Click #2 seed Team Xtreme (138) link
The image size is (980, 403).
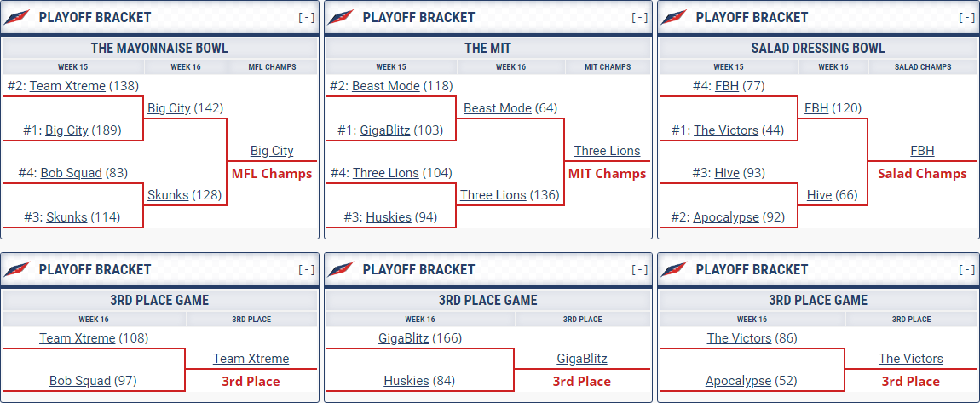tap(67, 86)
